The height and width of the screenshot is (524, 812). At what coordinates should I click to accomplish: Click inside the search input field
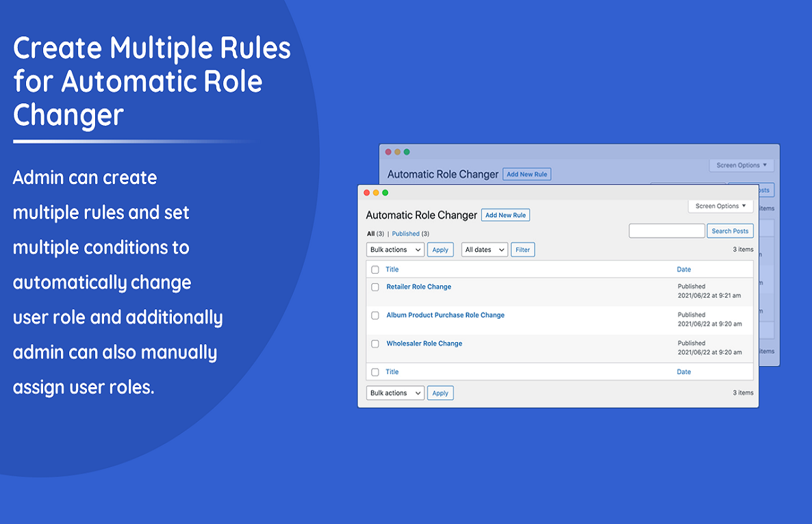tap(666, 231)
